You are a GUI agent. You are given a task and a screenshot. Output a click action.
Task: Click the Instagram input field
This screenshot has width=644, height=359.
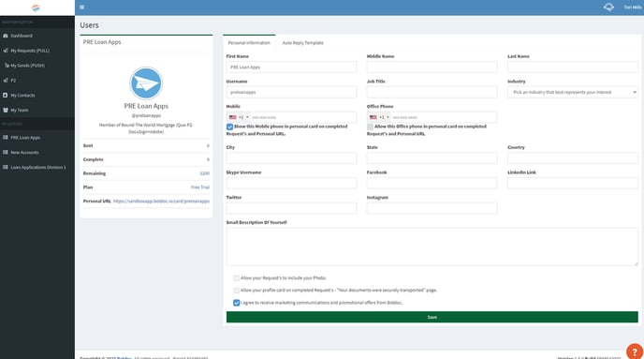[x=432, y=208]
